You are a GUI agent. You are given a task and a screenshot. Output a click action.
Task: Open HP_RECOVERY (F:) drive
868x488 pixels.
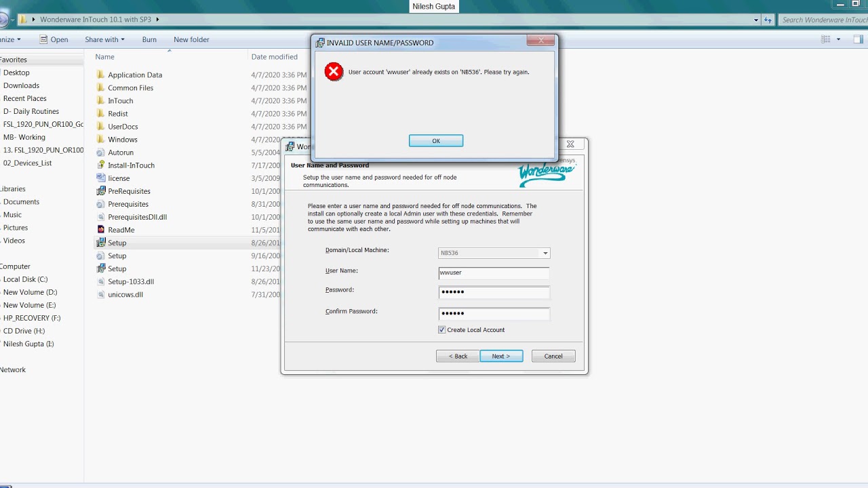pos(31,318)
